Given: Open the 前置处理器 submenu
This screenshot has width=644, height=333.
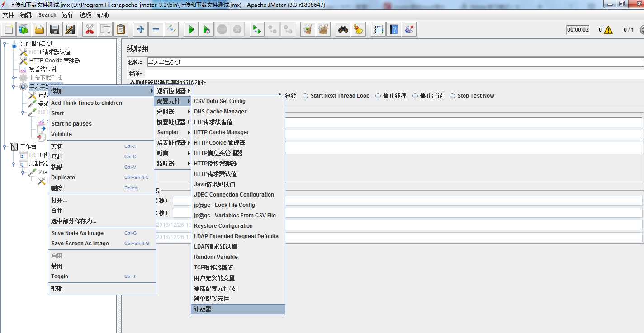Looking at the screenshot, I should click(173, 122).
